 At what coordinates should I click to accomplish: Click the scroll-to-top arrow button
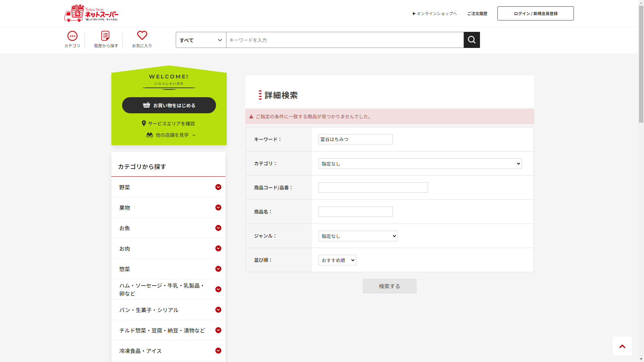tap(622, 346)
